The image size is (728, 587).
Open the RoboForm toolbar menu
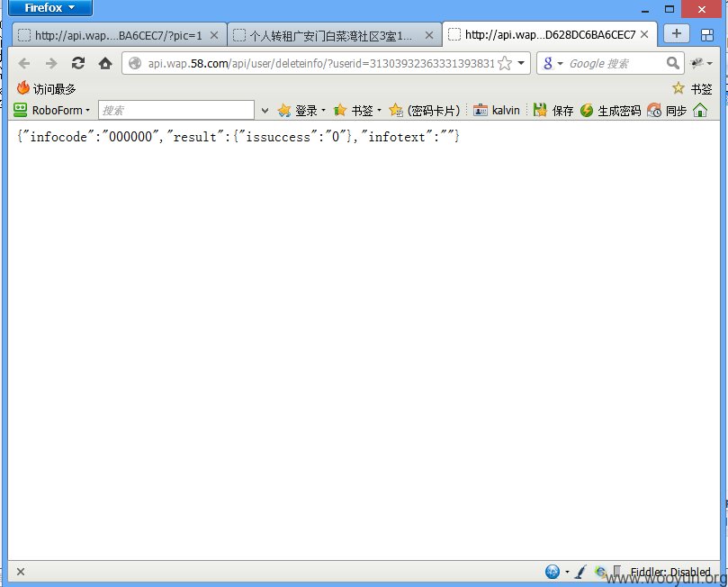51,110
